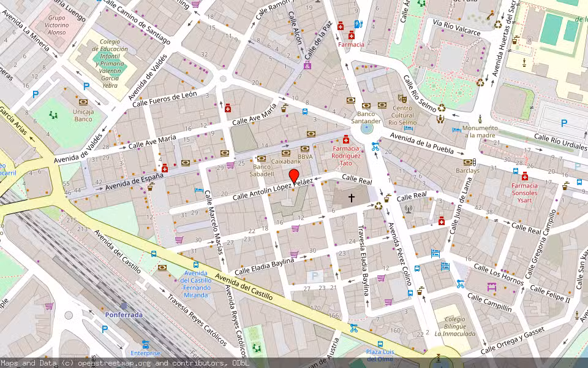Viewport: 588px width, 368px height.
Task: Click the Banco Sabadell bank icon
Action: point(262,159)
